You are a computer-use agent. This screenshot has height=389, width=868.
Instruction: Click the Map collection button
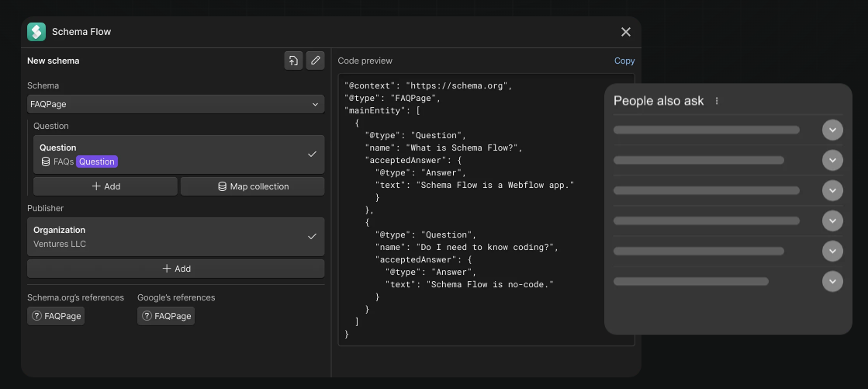[x=253, y=186]
